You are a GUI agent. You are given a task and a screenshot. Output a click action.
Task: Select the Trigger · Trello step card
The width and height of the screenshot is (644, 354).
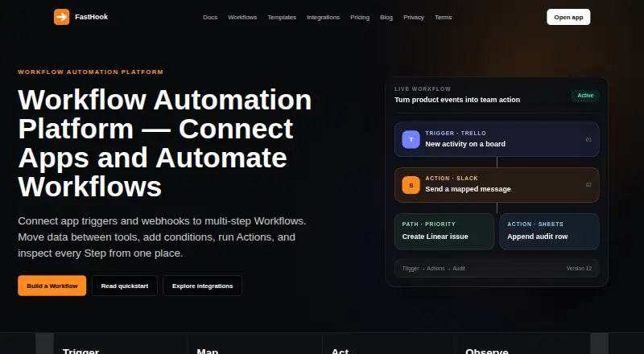[497, 140]
